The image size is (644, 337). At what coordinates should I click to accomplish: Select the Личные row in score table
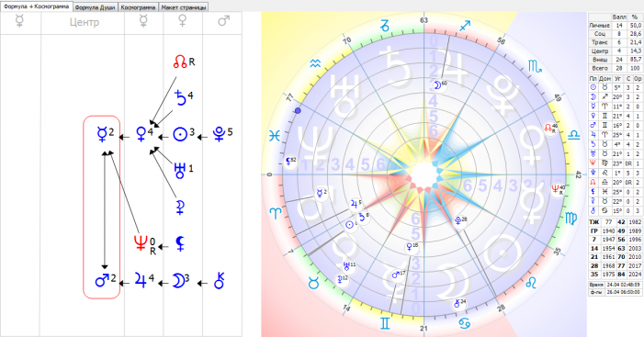point(616,26)
